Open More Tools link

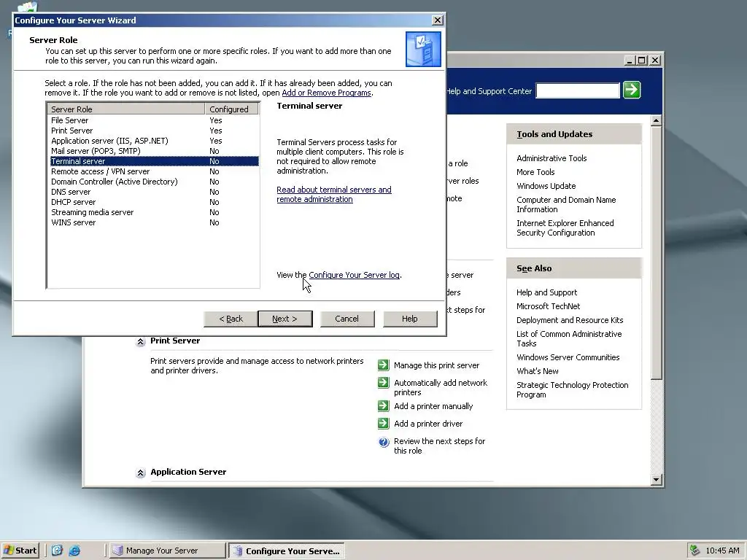point(535,172)
